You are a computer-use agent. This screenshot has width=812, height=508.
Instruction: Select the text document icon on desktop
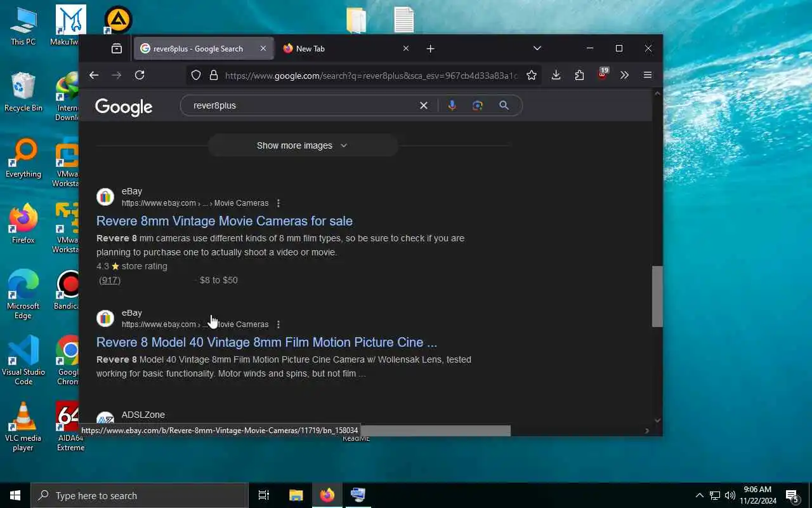(404, 20)
